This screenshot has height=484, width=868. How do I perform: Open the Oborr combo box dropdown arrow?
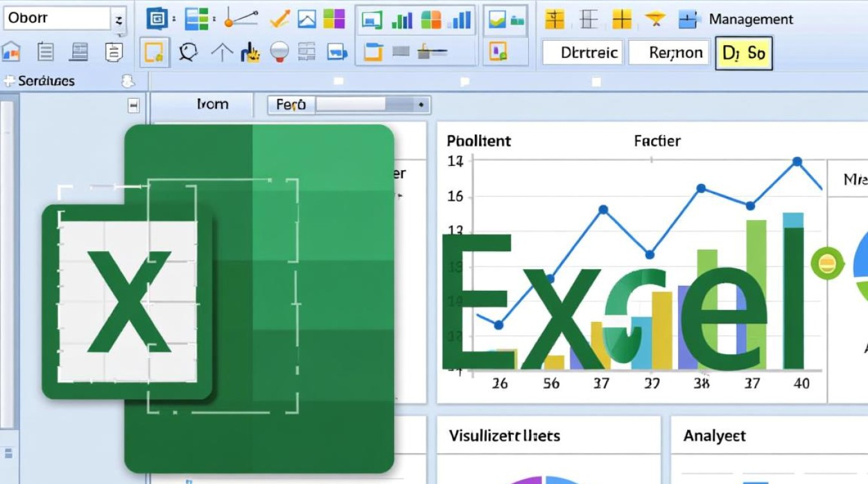(x=119, y=20)
